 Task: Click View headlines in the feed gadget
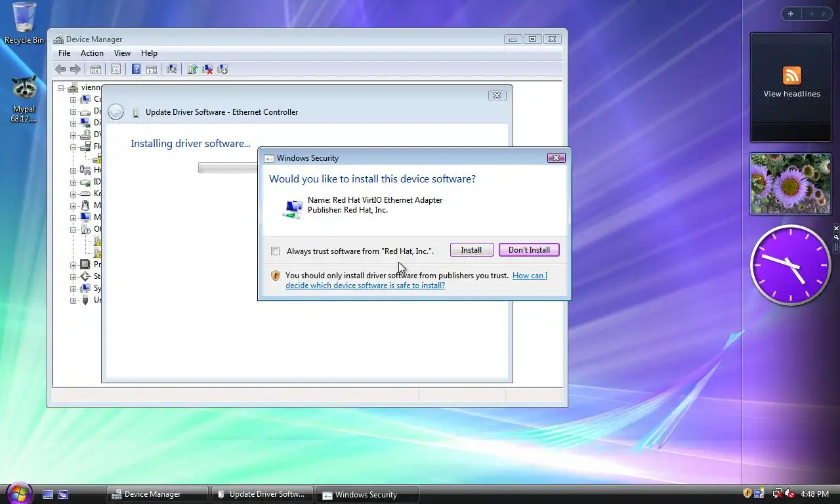(x=791, y=94)
